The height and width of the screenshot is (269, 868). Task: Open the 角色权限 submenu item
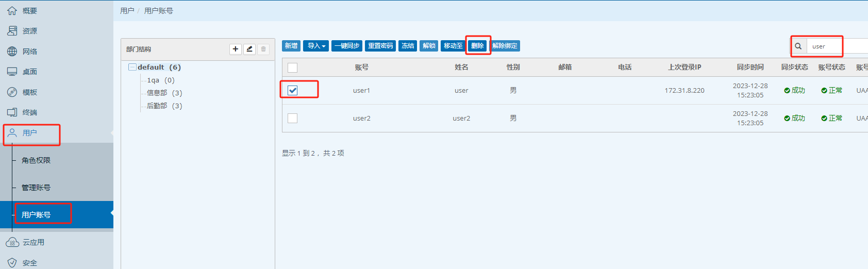(x=36, y=160)
